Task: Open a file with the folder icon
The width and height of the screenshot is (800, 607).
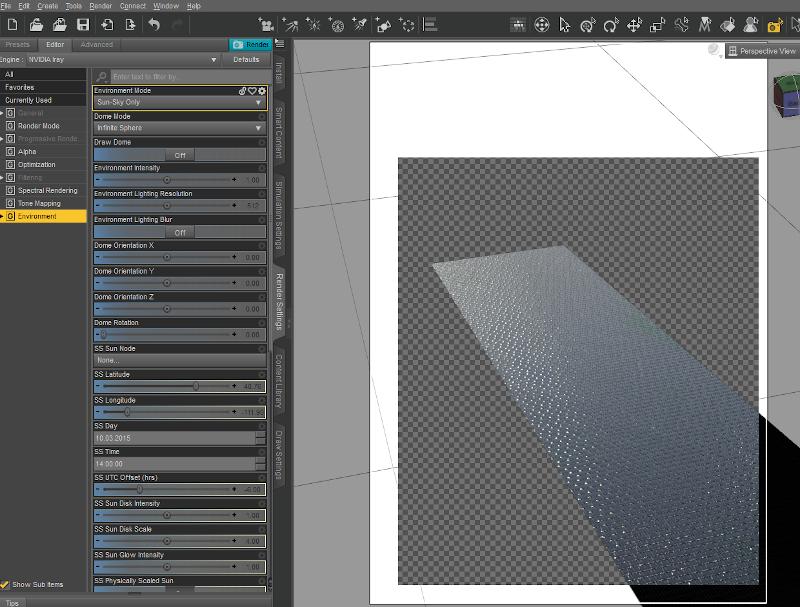Action: [36, 24]
